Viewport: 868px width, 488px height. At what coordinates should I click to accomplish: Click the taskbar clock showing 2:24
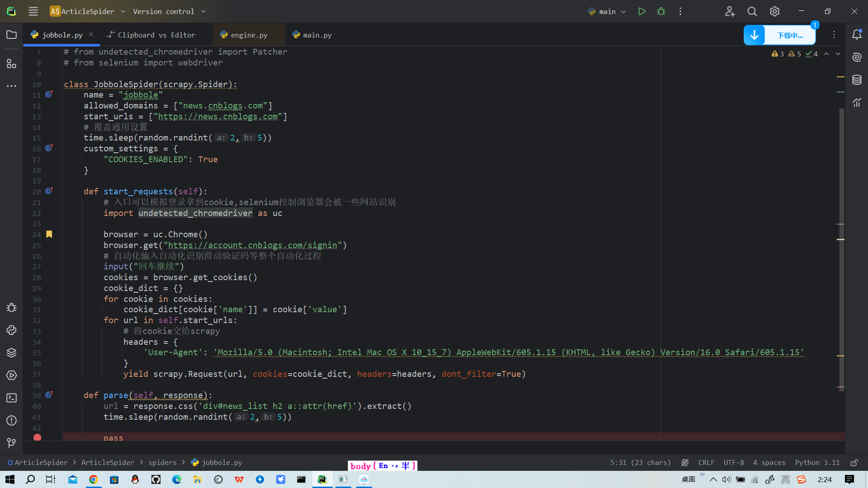pyautogui.click(x=825, y=479)
